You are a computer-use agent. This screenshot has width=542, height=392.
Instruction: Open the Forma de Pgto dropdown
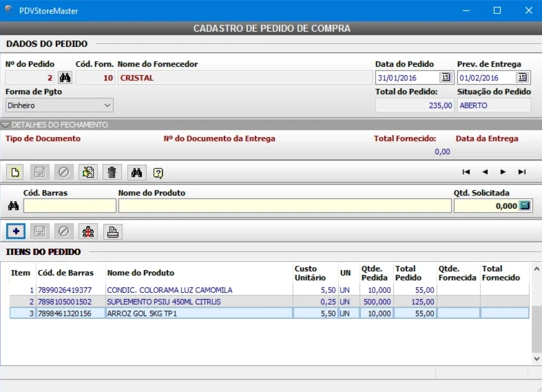click(x=107, y=105)
